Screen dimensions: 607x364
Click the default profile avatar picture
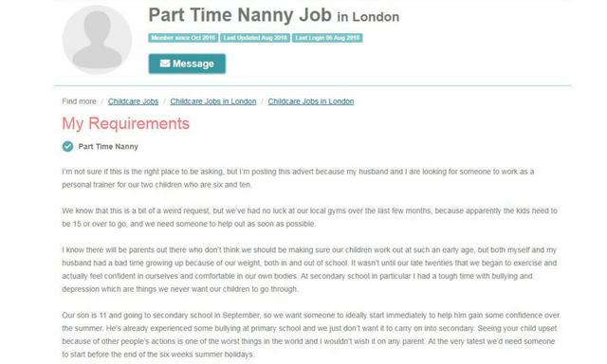pyautogui.click(x=97, y=40)
